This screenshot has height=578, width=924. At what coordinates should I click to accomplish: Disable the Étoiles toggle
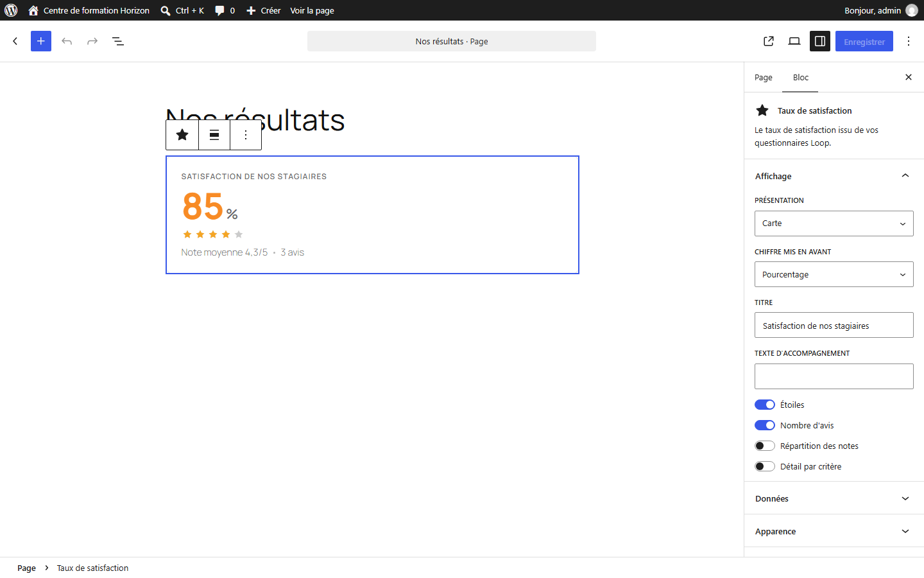[x=765, y=405]
